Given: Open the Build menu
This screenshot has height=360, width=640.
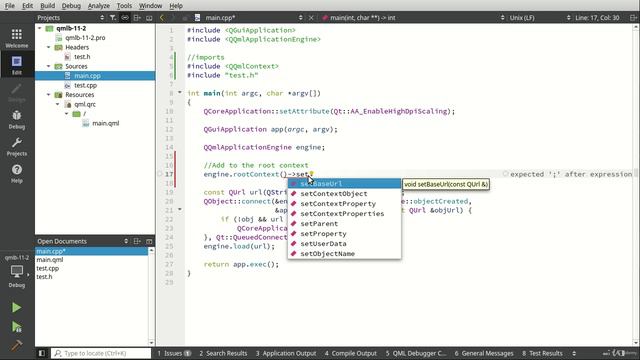Looking at the screenshot, I should coord(47,6).
